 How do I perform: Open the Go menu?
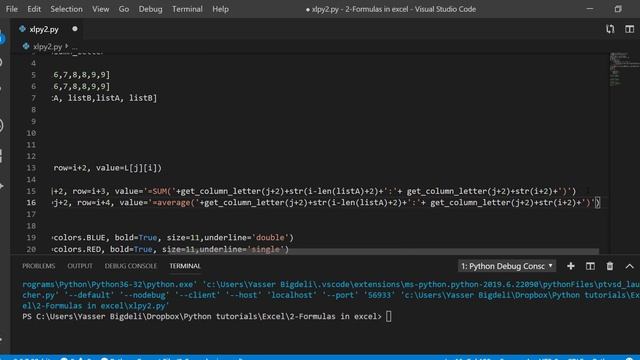coord(124,9)
